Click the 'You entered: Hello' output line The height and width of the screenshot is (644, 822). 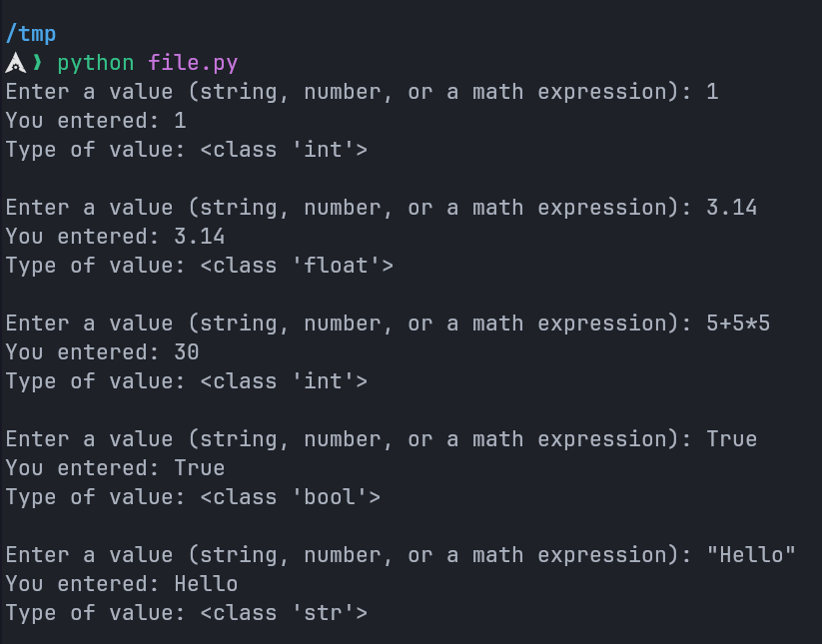[121, 584]
